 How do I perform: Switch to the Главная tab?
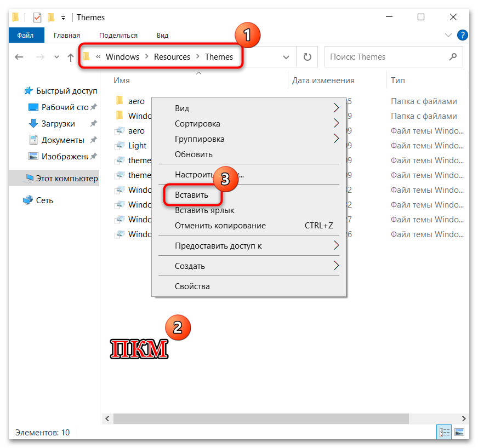(x=67, y=36)
